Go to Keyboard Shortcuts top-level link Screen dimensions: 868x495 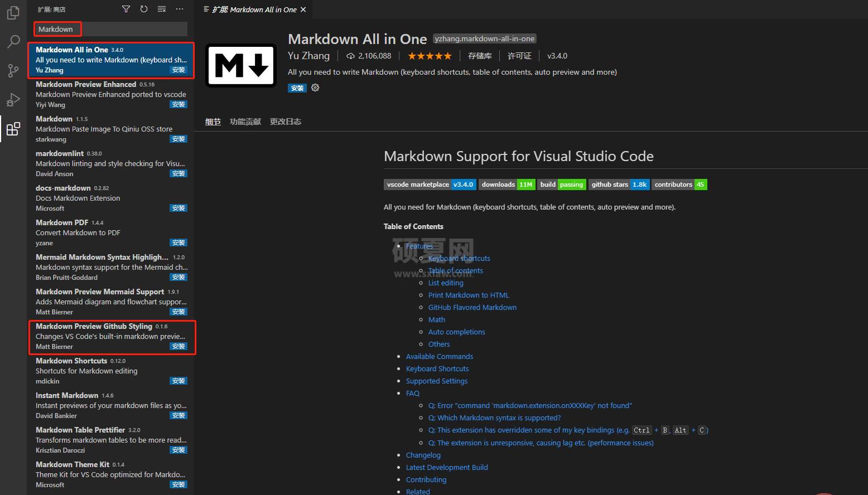click(437, 369)
